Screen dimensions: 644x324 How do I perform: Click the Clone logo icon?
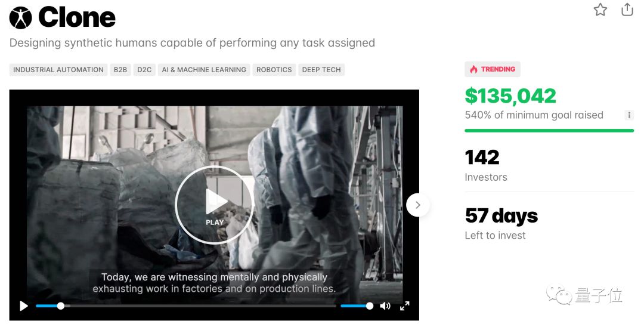[x=20, y=18]
